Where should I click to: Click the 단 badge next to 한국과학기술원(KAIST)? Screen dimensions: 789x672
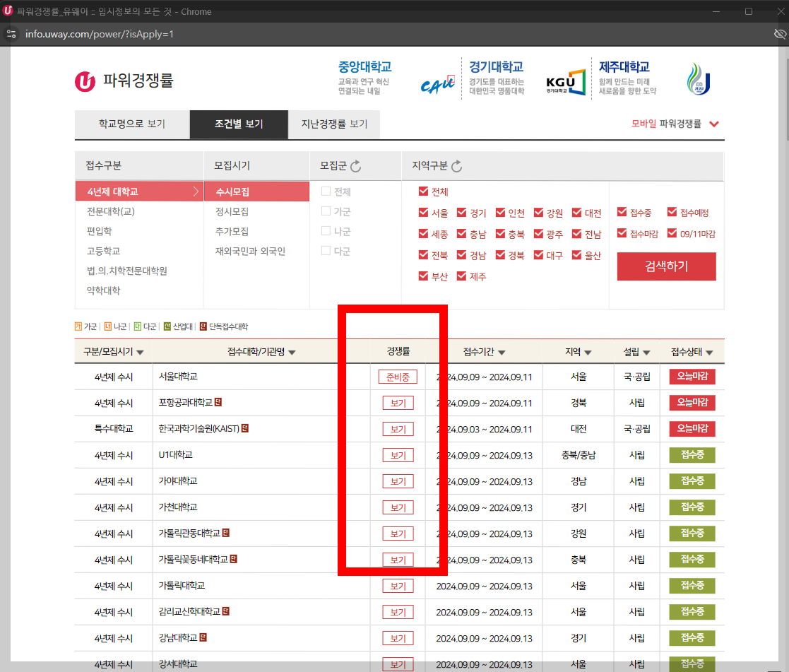click(x=244, y=429)
